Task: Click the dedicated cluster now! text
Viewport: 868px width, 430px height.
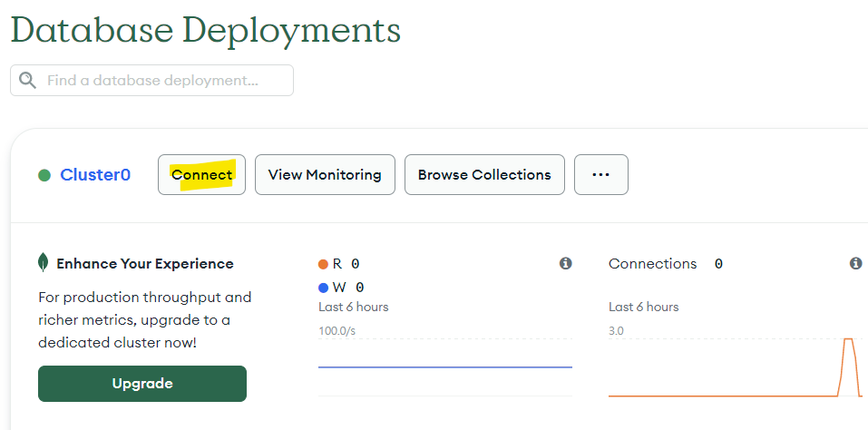Action: [x=117, y=343]
